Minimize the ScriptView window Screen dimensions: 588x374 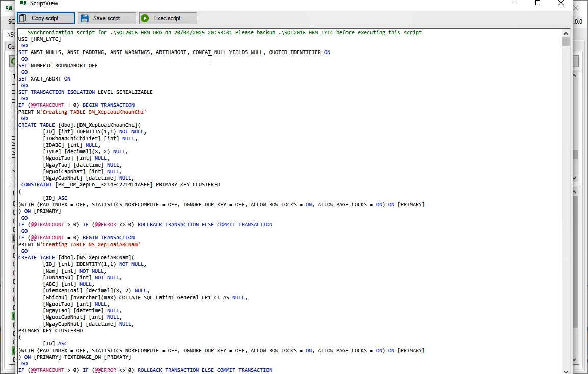(x=515, y=3)
